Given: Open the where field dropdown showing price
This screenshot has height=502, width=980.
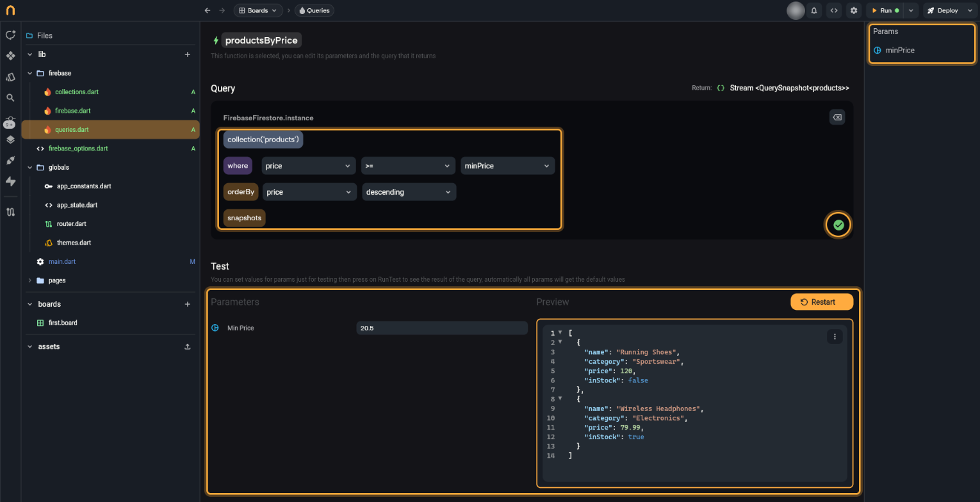Looking at the screenshot, I should click(309, 166).
